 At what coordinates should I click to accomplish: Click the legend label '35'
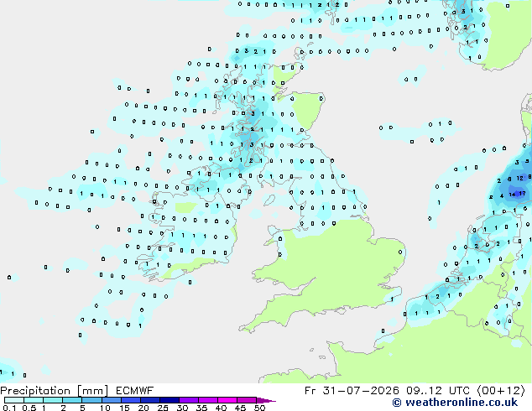pyautogui.click(x=201, y=408)
